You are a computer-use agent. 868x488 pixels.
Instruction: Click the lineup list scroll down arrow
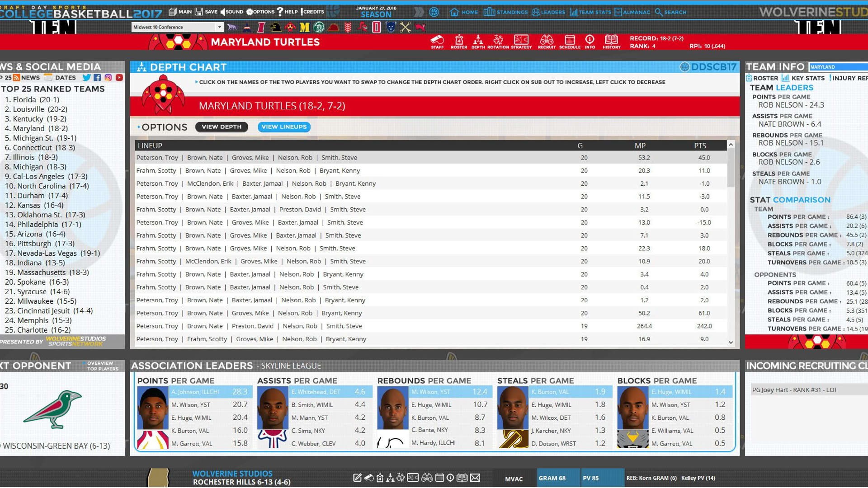point(731,343)
